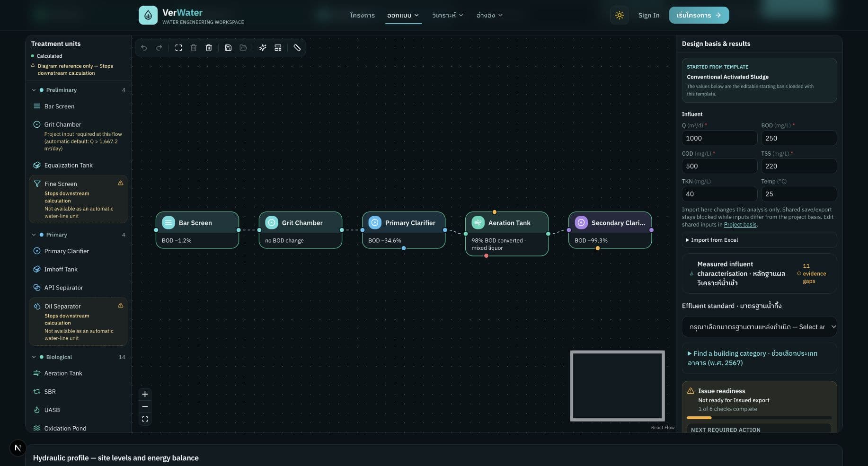Click the fit view button below zoom
This screenshot has width=868, height=466.
coord(145,419)
